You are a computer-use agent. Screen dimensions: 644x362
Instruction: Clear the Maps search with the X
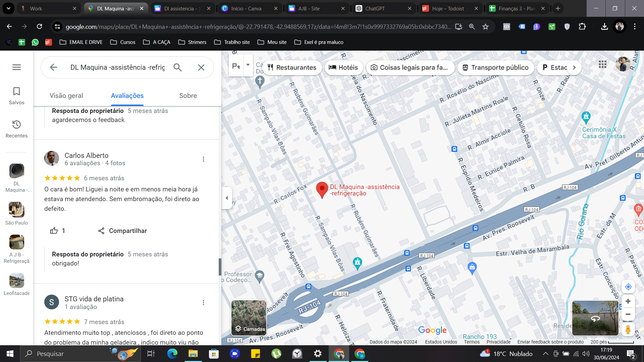point(201,67)
